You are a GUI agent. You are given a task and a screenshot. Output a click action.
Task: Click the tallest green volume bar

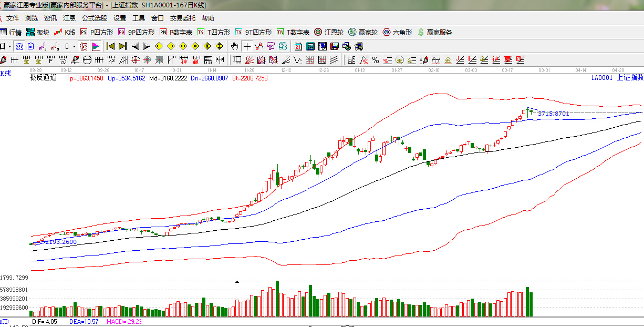coord(277,298)
